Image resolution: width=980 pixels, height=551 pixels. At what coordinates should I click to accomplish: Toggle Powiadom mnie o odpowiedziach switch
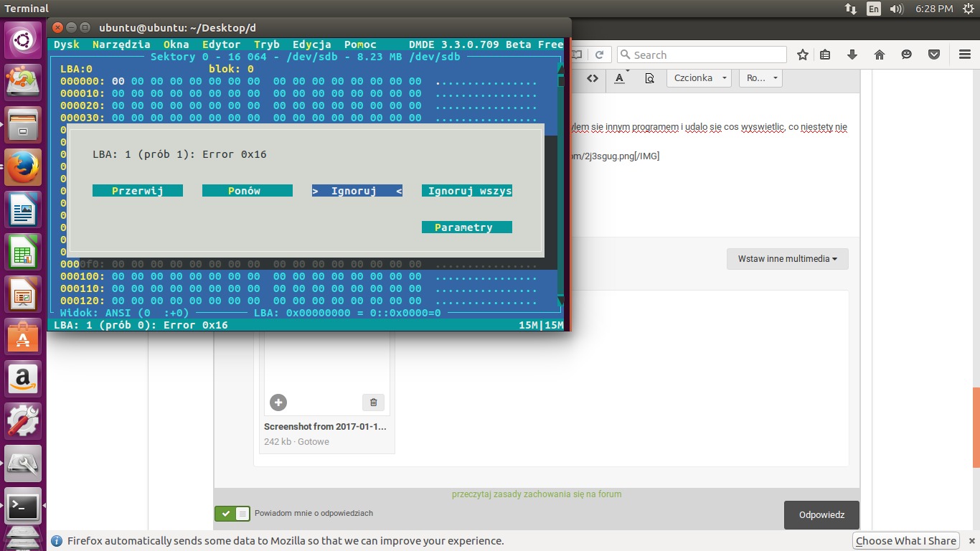point(232,514)
